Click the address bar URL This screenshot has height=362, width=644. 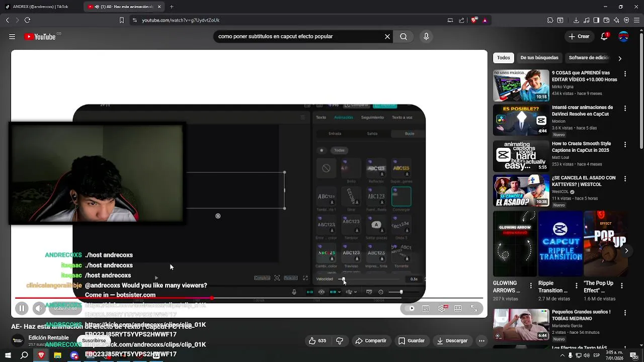[181, 20]
